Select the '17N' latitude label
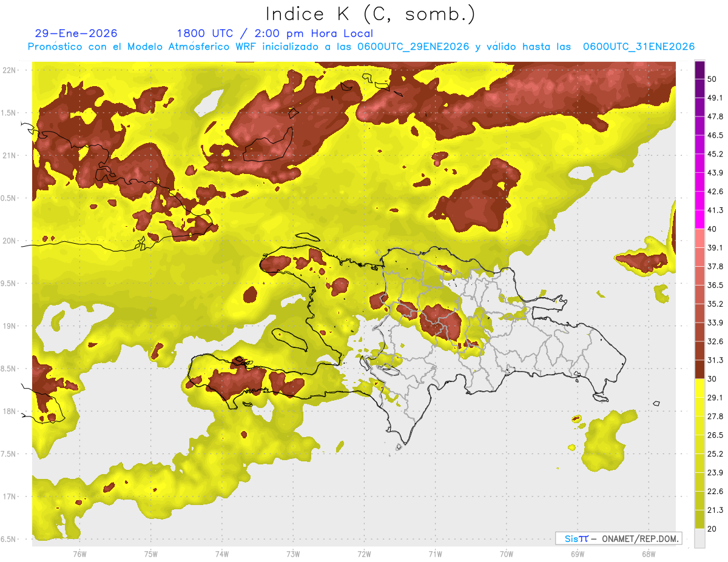The image size is (728, 562). tap(8, 497)
